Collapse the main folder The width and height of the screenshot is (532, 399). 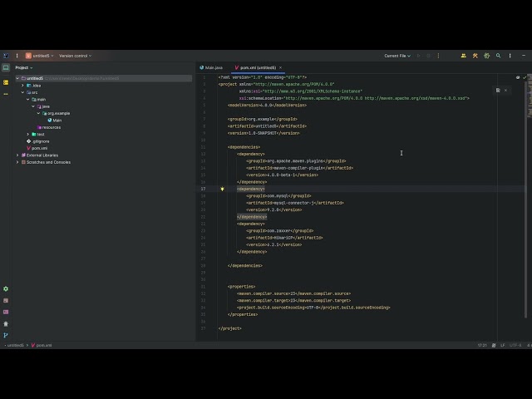point(27,100)
